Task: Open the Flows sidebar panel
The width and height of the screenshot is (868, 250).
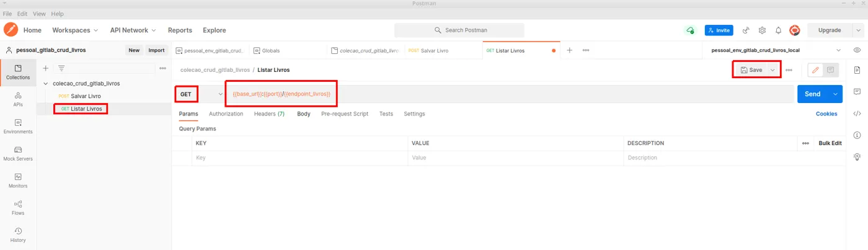Action: coord(18,208)
